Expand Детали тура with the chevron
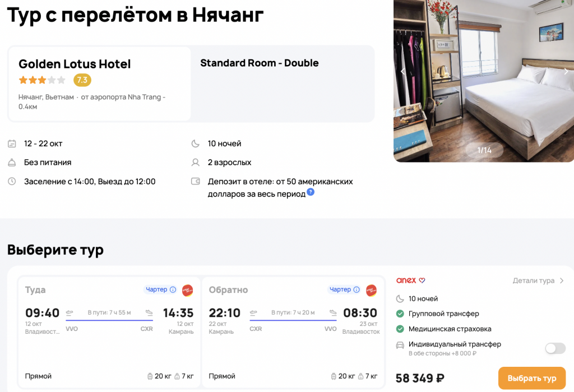The height and width of the screenshot is (392, 574). [x=562, y=281]
